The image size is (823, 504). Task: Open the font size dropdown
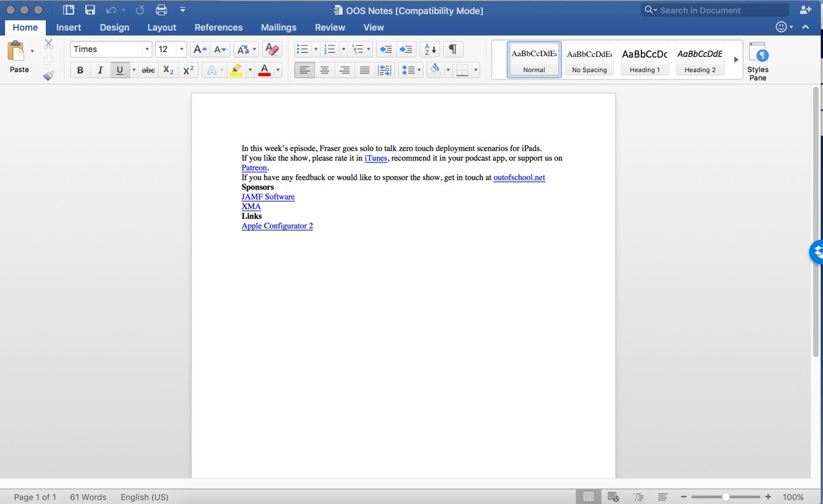(182, 49)
